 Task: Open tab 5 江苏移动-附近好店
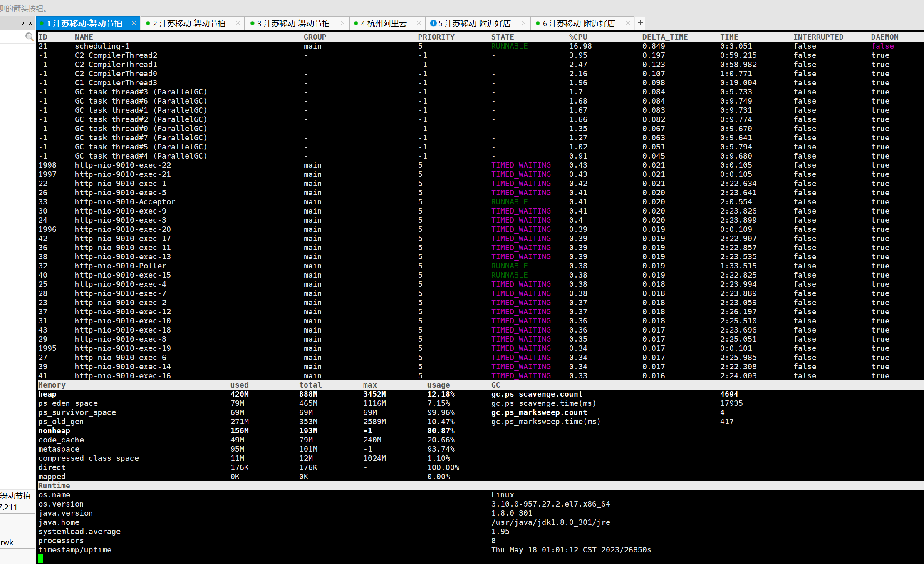click(474, 24)
